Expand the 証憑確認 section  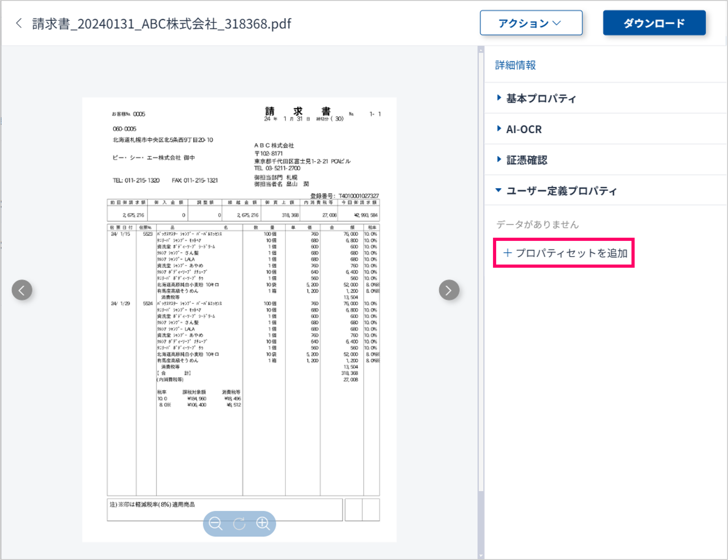[x=527, y=160]
